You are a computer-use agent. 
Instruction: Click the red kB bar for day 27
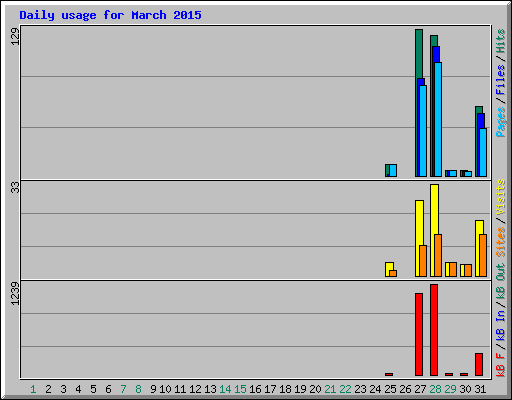click(x=419, y=335)
